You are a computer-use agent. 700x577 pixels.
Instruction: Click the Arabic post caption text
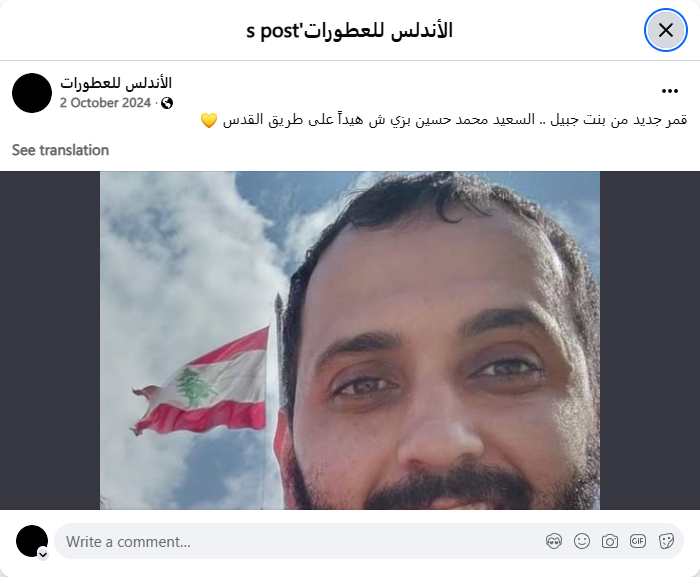tap(454, 120)
